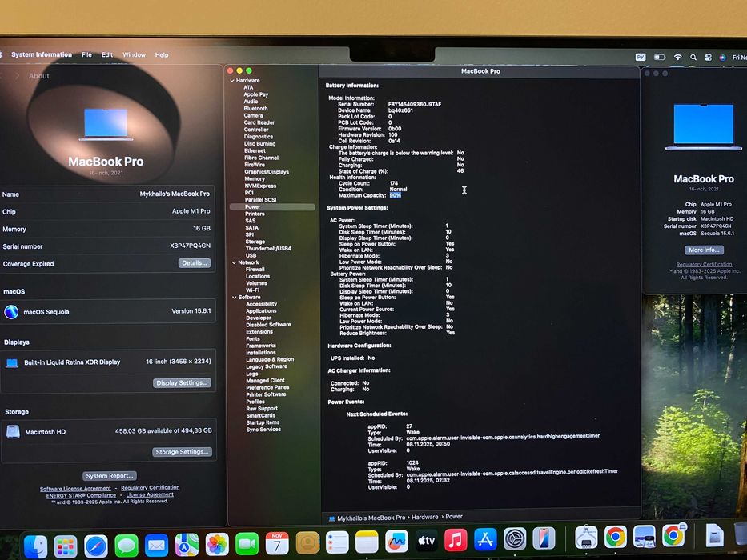Open System Settings gear in Dock

click(x=515, y=539)
